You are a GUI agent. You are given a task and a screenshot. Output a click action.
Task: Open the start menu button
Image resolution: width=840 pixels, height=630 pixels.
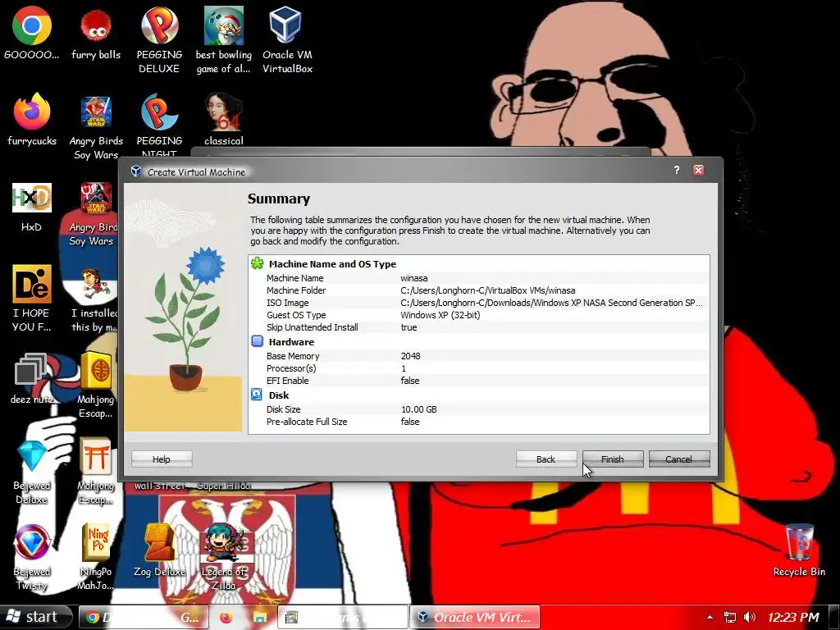tap(35, 617)
